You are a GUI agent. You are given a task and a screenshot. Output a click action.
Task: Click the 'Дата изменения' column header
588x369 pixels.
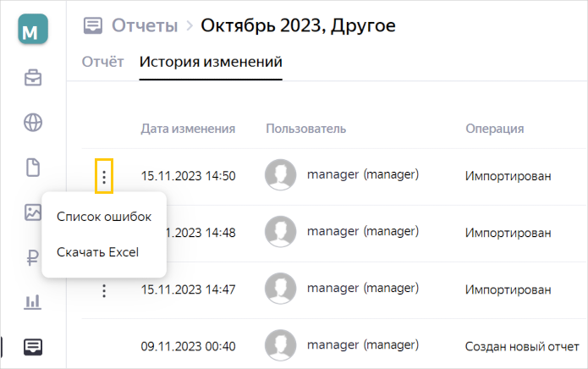[x=189, y=129]
